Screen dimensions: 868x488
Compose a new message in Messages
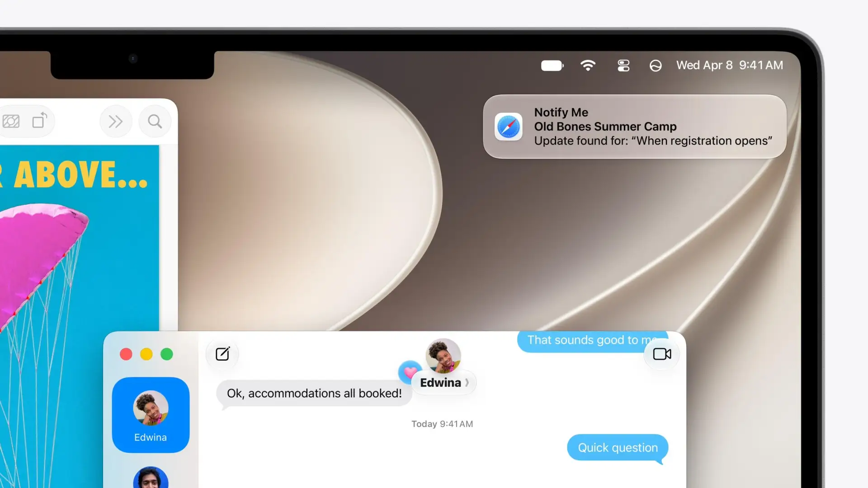(222, 354)
